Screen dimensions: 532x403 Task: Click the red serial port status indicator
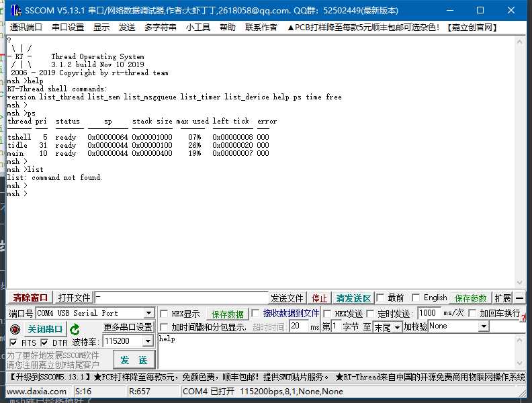pos(15,329)
